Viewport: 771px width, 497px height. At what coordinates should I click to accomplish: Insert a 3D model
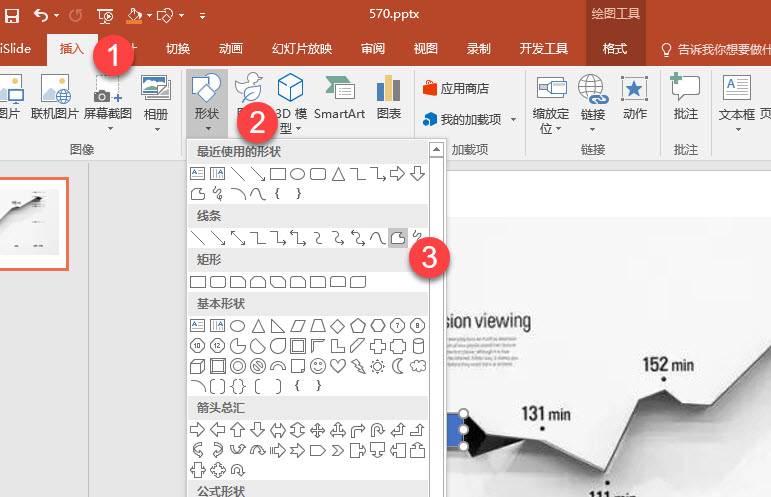pyautogui.click(x=291, y=103)
